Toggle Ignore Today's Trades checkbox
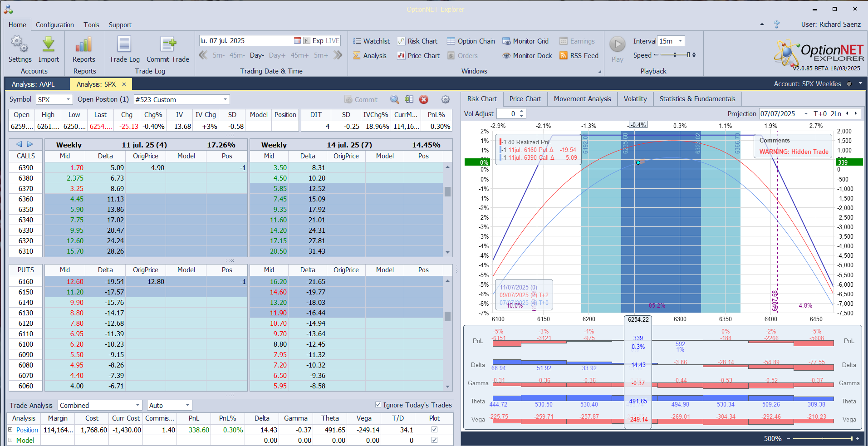 [x=378, y=405]
